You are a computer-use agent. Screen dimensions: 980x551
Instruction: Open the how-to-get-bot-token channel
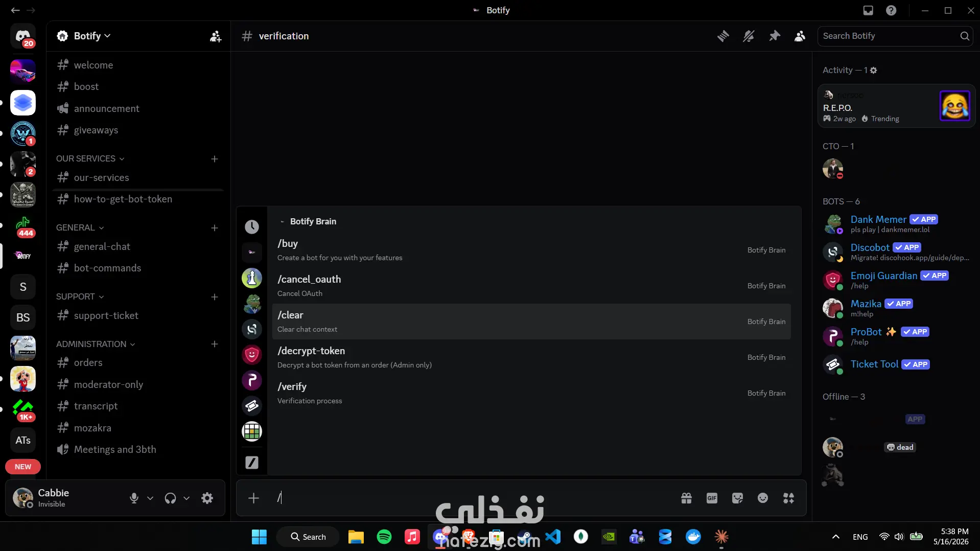(x=138, y=199)
